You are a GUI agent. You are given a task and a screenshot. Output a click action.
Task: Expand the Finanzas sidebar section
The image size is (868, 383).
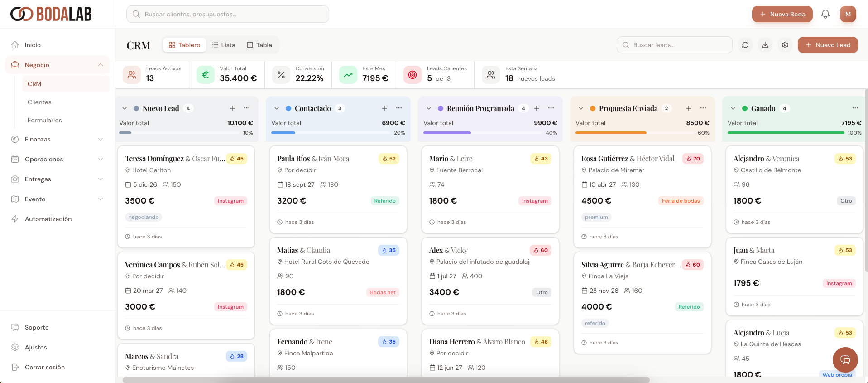(101, 139)
